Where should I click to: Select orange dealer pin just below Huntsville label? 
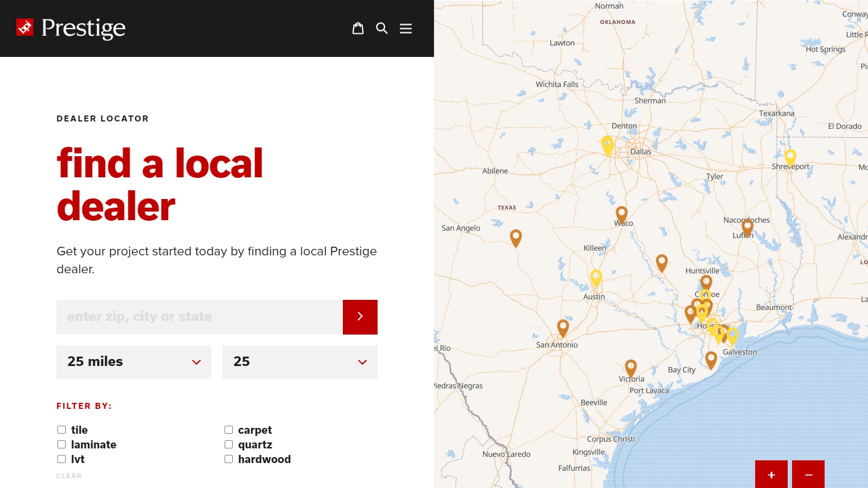coord(706,283)
